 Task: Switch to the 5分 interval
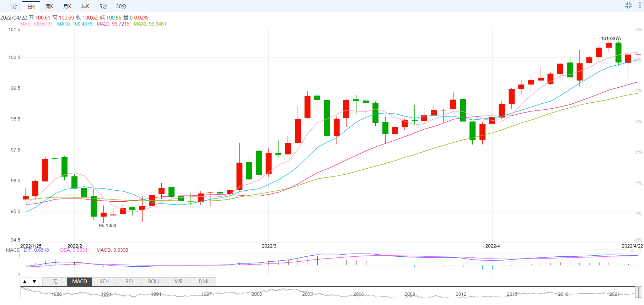click(103, 6)
